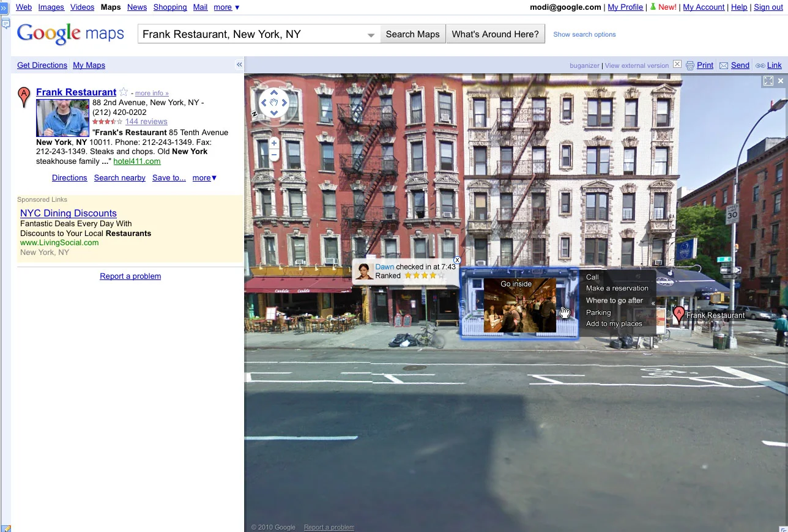Click the small chat icon at left edge
This screenshot has width=788, height=532.
click(5, 24)
